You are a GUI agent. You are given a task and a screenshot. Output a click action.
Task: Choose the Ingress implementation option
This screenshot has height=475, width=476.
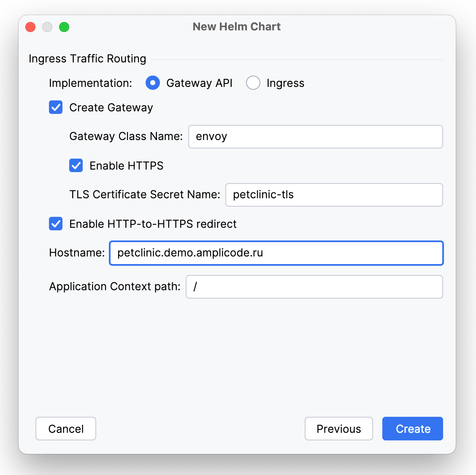[x=253, y=83]
